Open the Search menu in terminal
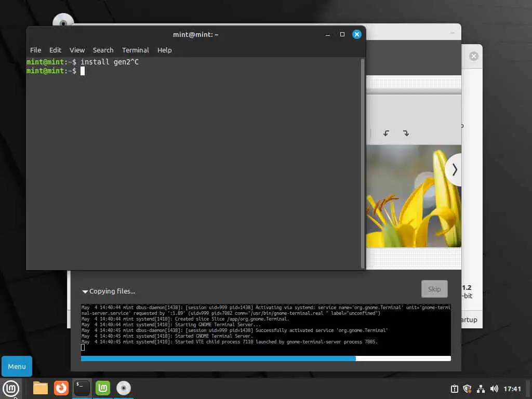The height and width of the screenshot is (399, 532). point(103,50)
